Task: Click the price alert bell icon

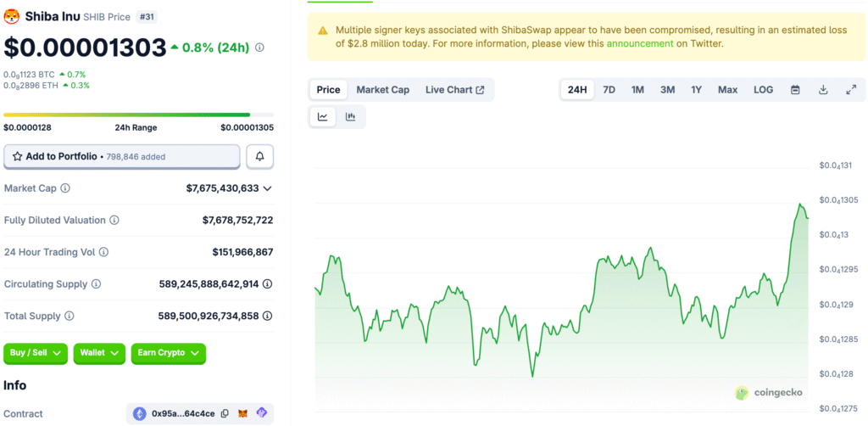Action: [x=259, y=157]
